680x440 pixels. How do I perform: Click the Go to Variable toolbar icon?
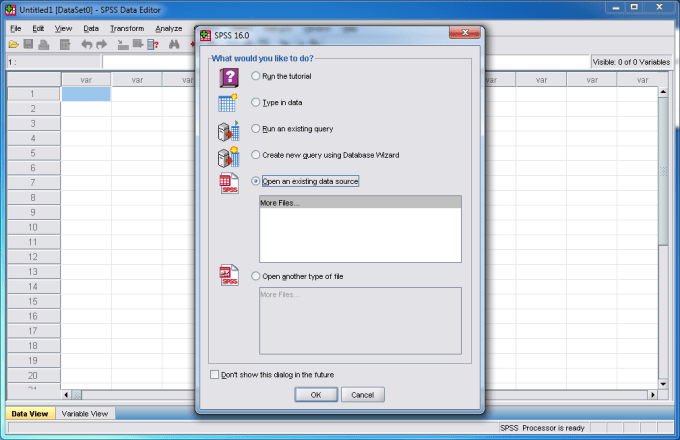138,44
